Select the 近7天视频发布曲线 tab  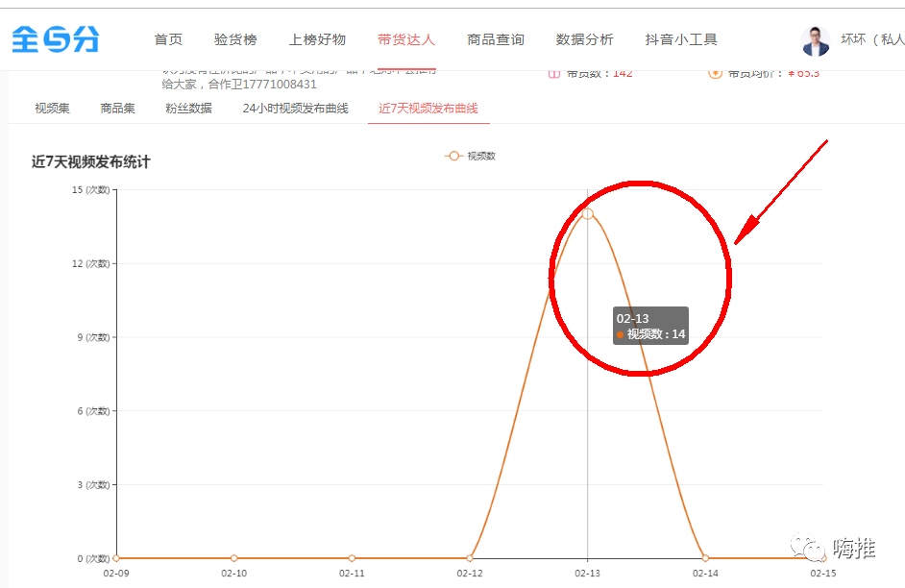pos(428,109)
